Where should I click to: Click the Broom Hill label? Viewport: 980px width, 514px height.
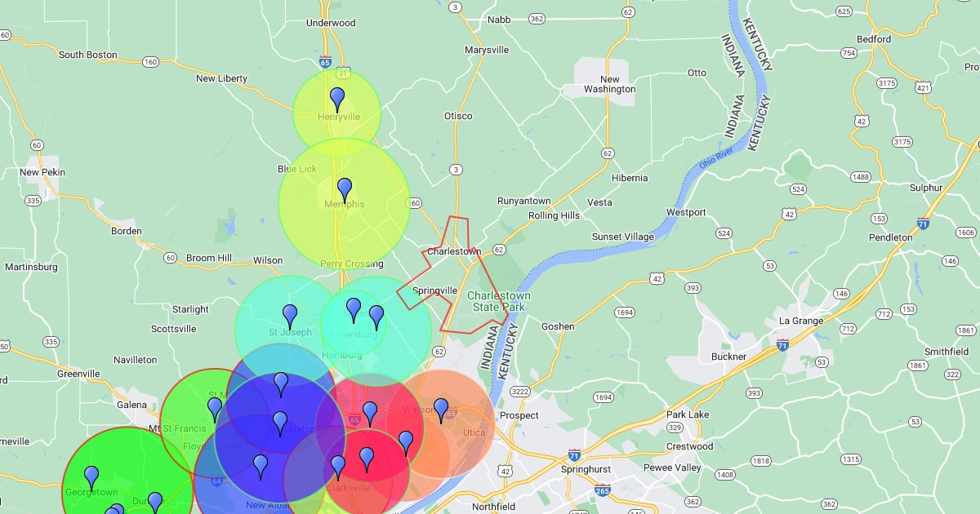tap(209, 258)
